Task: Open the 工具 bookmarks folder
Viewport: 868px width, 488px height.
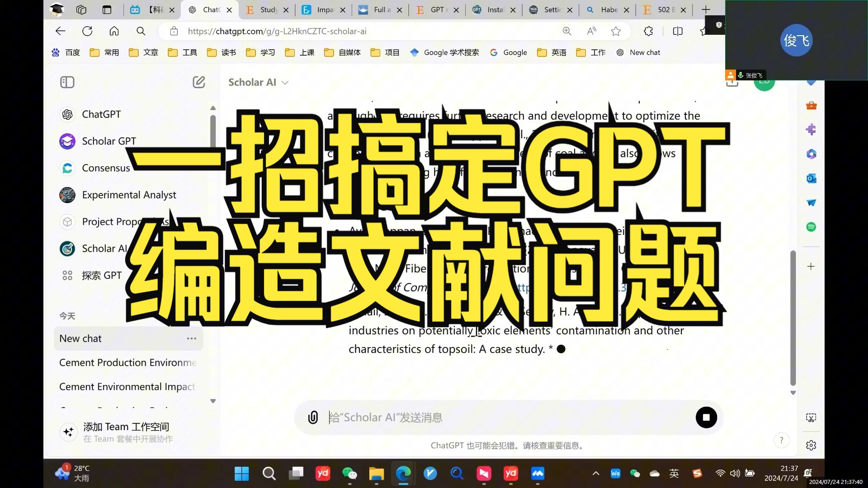Action: click(183, 52)
